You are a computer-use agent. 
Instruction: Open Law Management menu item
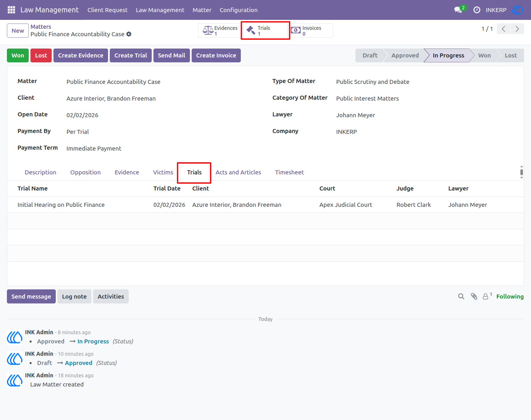(x=160, y=10)
